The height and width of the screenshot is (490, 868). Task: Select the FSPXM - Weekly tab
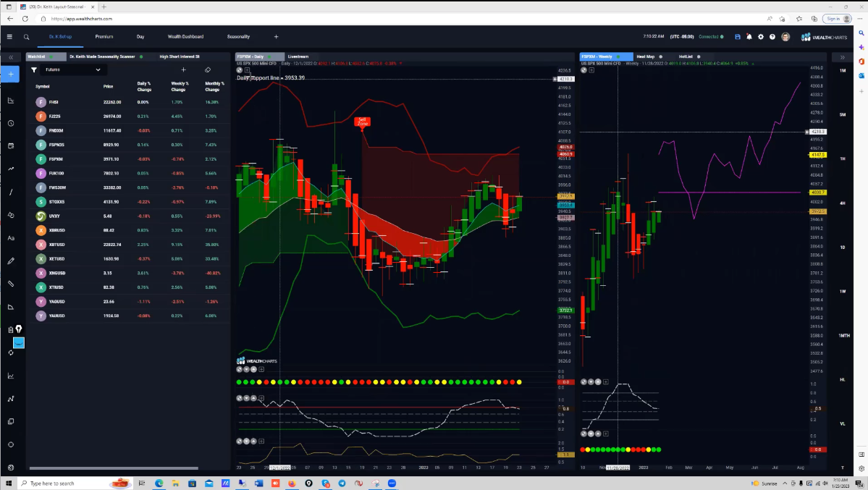click(x=606, y=56)
